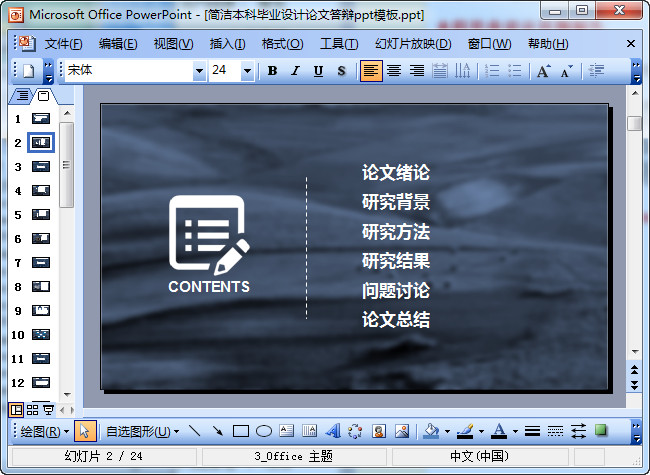
Task: Select slide 8 thumbnail
Action: (41, 286)
